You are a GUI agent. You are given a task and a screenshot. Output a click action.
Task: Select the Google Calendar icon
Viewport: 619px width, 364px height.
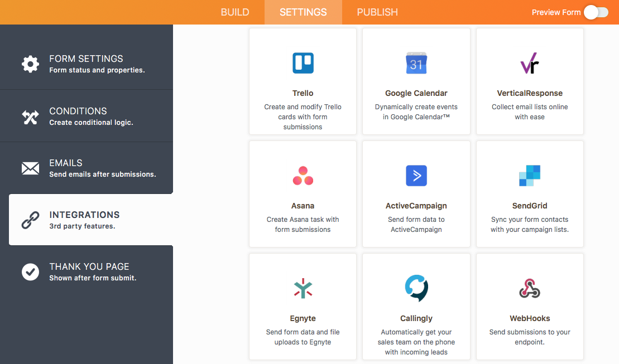(x=416, y=63)
